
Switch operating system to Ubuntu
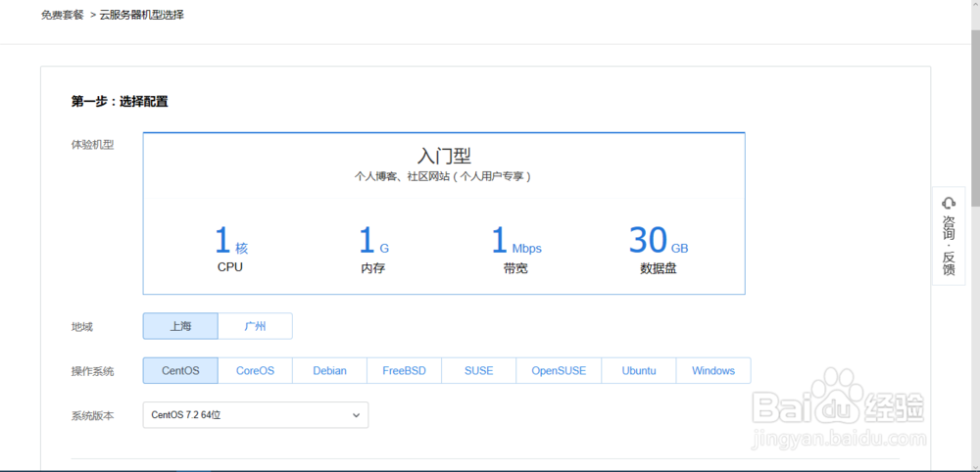point(639,371)
